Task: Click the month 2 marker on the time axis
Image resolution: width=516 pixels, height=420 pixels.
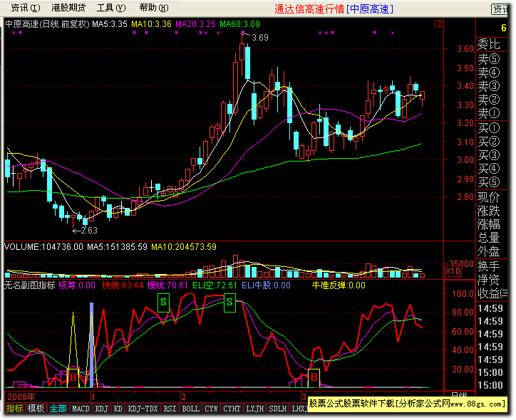Action: pos(184,397)
